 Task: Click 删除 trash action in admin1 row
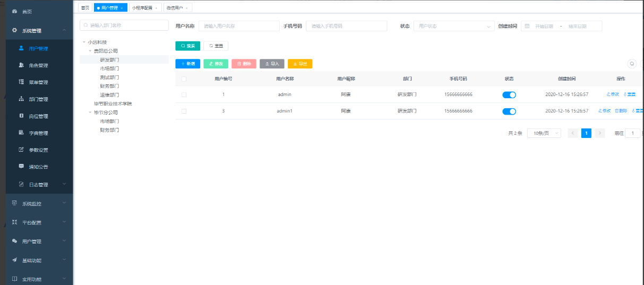point(621,111)
